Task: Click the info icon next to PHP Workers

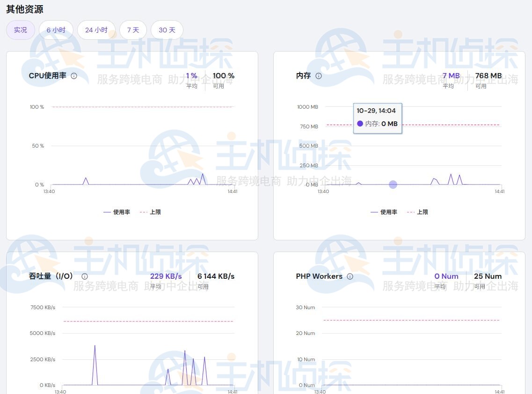Action: click(350, 276)
